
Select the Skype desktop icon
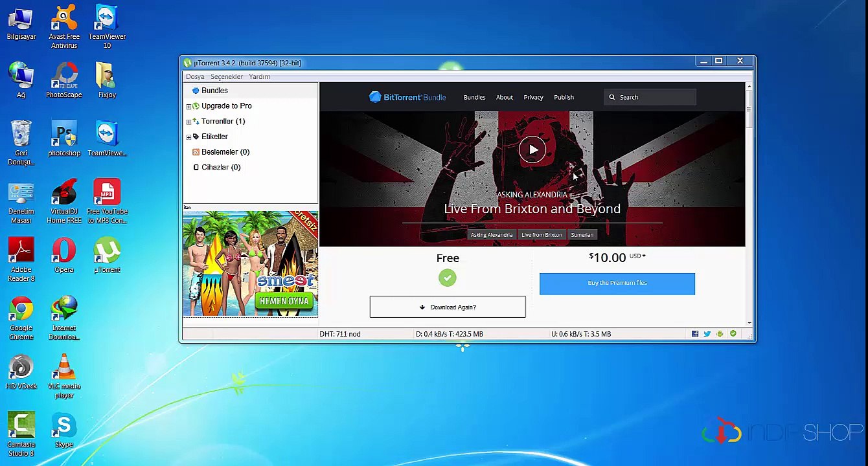pyautogui.click(x=64, y=430)
